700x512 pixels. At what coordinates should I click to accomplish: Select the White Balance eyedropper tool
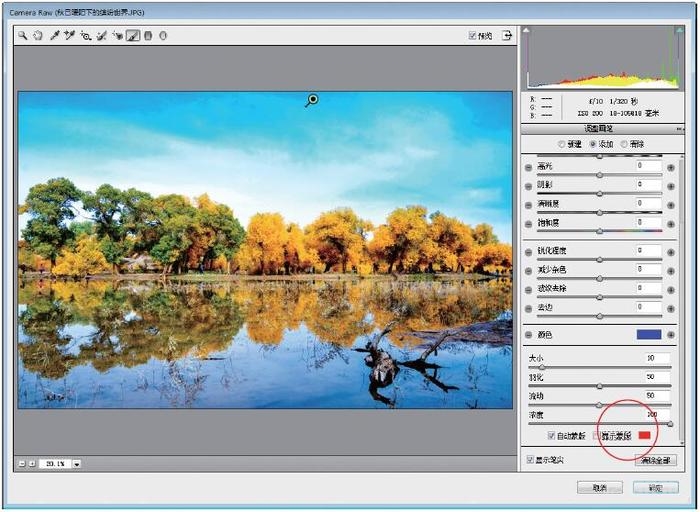point(54,35)
